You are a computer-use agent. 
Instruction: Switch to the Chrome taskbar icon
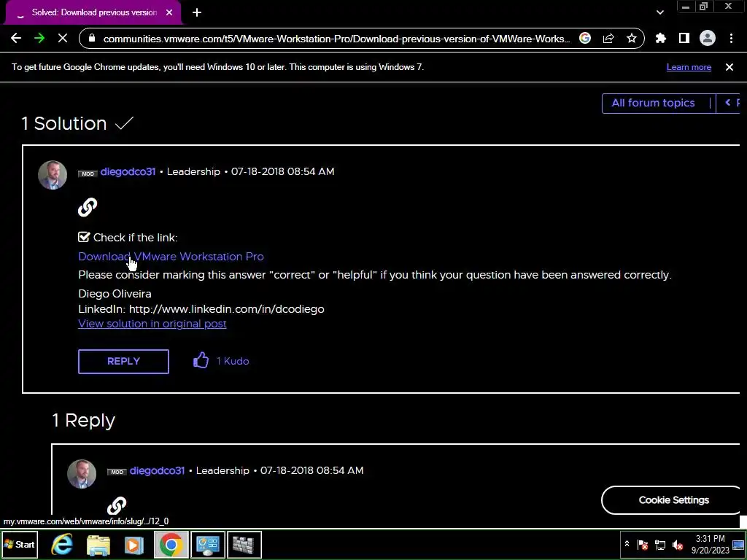tap(171, 544)
